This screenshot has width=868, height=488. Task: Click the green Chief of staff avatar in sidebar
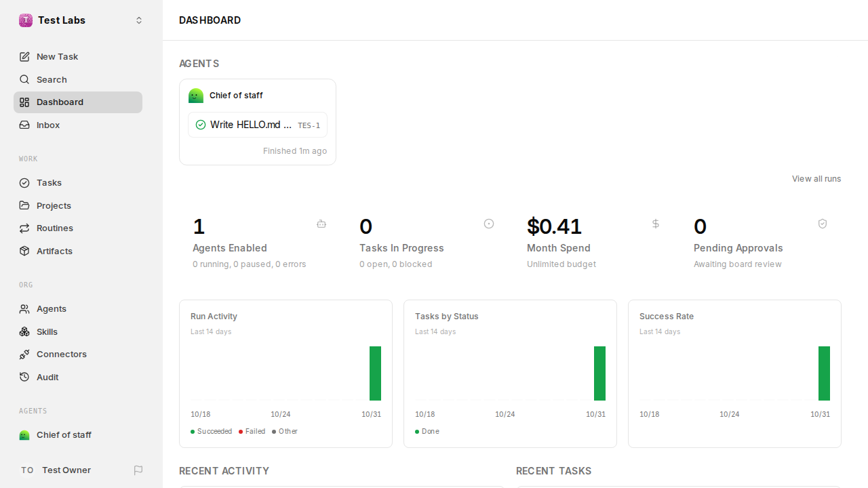point(24,435)
